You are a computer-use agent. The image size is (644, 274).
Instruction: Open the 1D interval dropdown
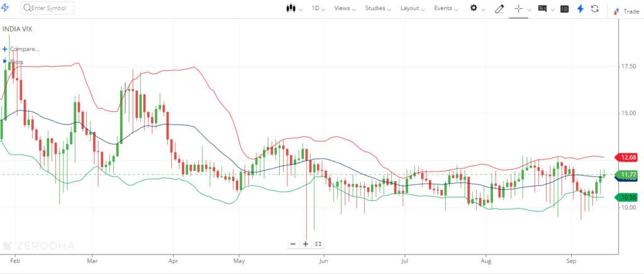(x=318, y=8)
